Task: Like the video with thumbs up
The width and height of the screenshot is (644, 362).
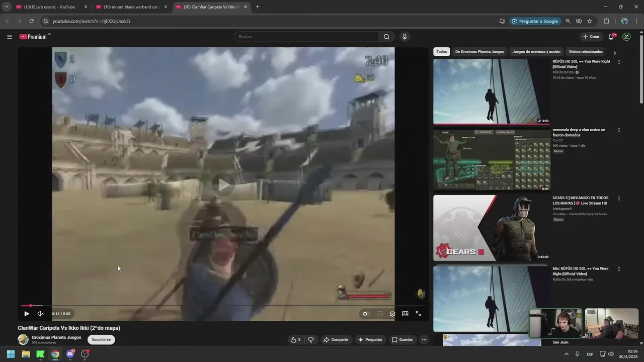Action: [x=295, y=340]
